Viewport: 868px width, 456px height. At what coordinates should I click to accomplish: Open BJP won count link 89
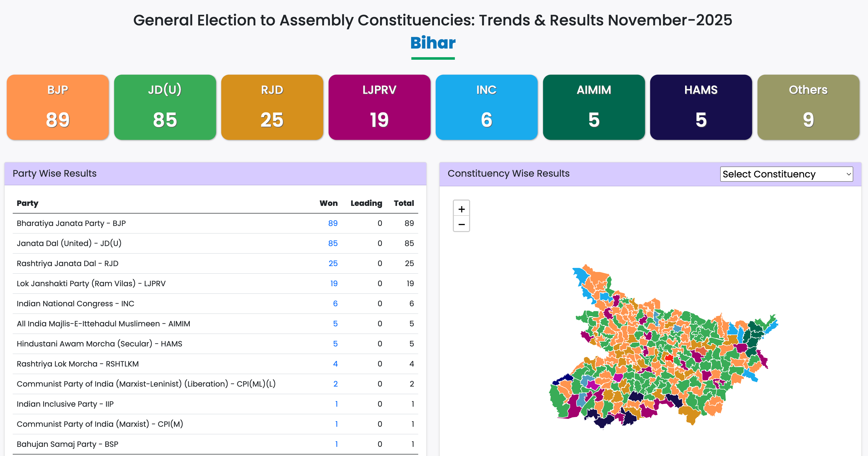pyautogui.click(x=332, y=223)
